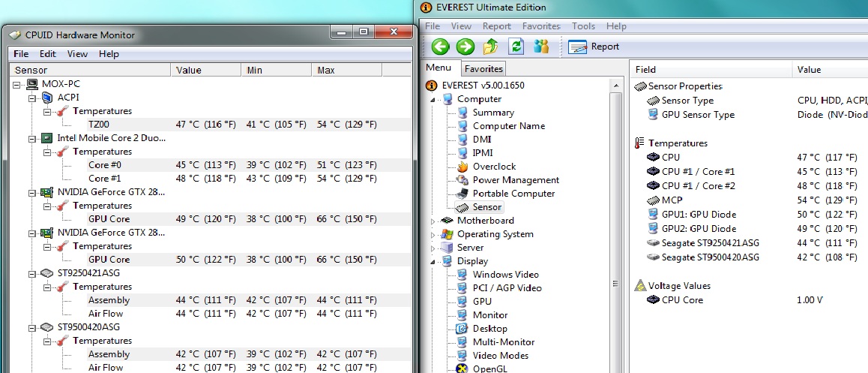This screenshot has height=373, width=868.
Task: Open the Tools menu in EVEREST
Action: click(x=583, y=26)
